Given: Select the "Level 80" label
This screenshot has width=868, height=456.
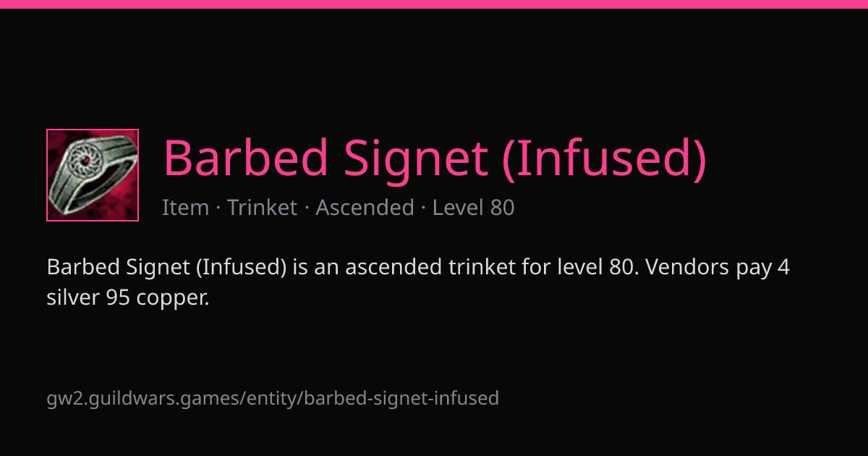Looking at the screenshot, I should [473, 208].
